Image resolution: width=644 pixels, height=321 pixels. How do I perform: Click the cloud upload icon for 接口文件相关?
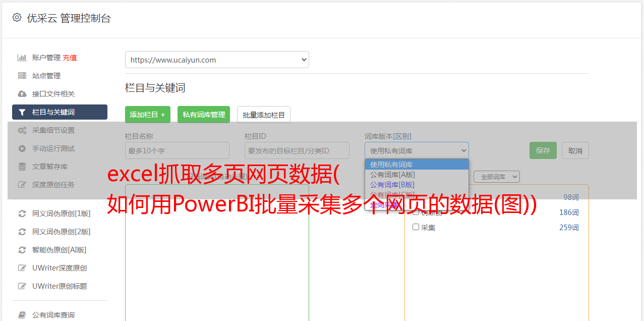tap(22, 94)
